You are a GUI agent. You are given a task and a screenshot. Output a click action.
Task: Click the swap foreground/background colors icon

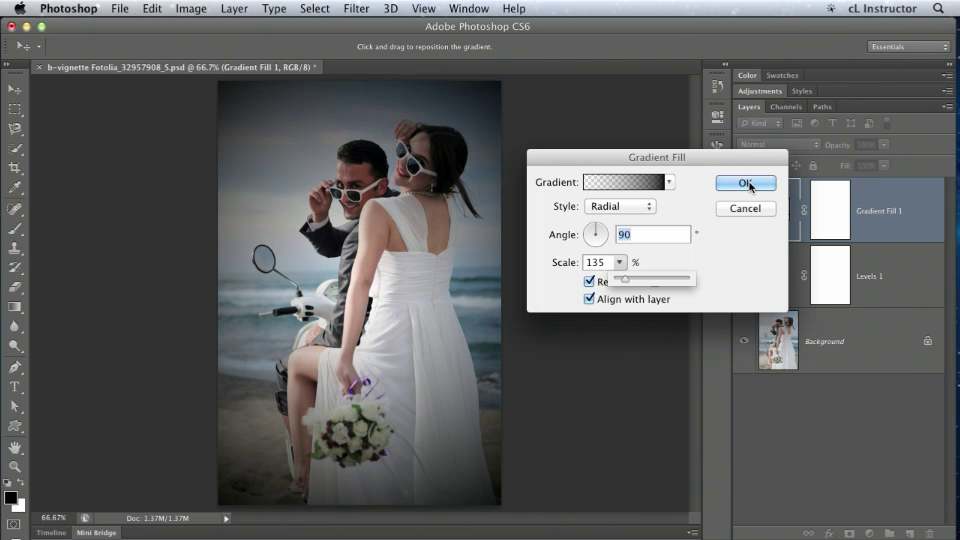pyautogui.click(x=20, y=482)
